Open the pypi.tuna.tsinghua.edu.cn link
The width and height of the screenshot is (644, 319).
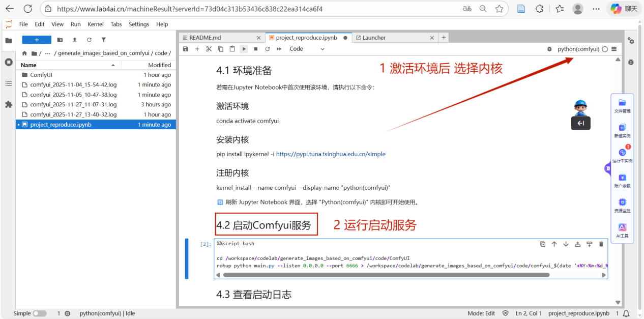pos(331,154)
